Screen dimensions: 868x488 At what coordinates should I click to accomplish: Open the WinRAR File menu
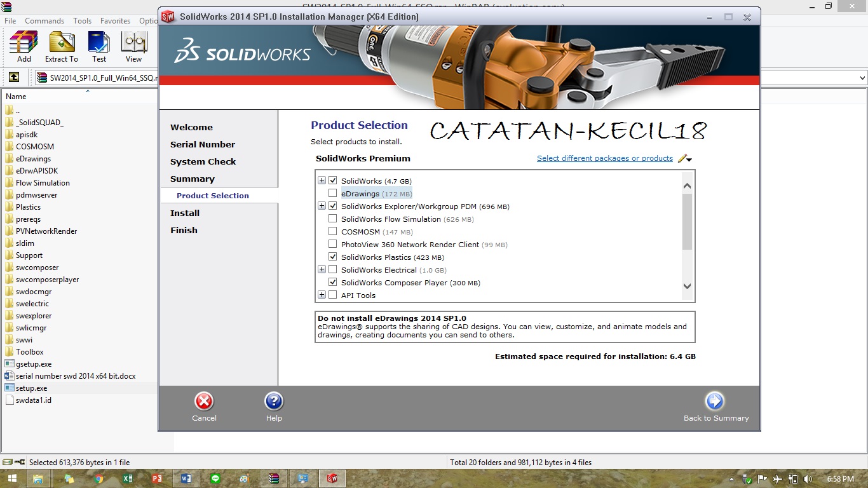[10, 20]
